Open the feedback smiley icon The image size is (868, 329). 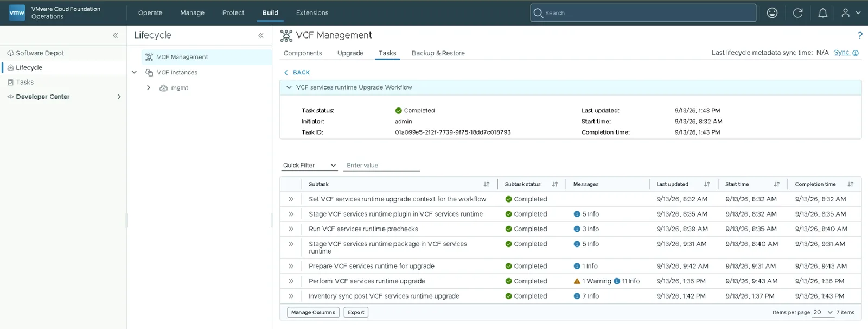click(772, 13)
